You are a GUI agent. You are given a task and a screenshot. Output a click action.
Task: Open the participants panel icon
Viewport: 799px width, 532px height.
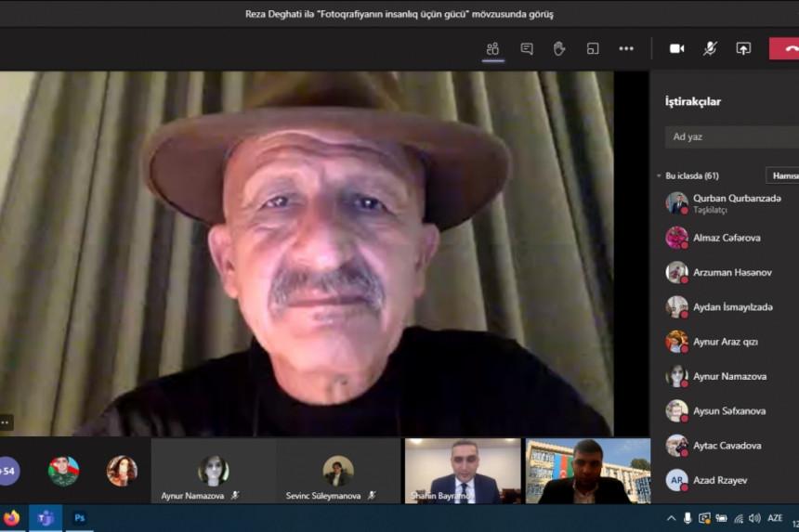493,48
